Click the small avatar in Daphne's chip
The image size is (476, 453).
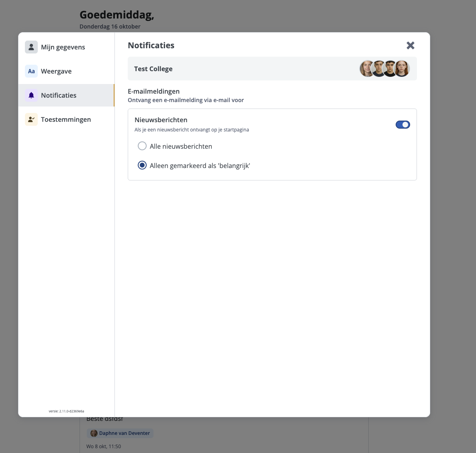coord(94,433)
